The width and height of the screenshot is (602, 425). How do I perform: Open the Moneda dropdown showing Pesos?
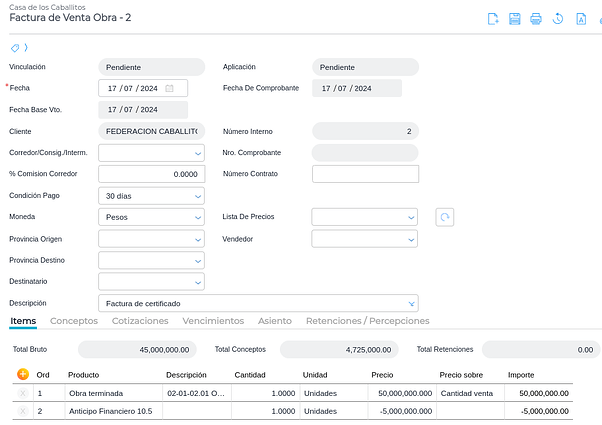(197, 217)
